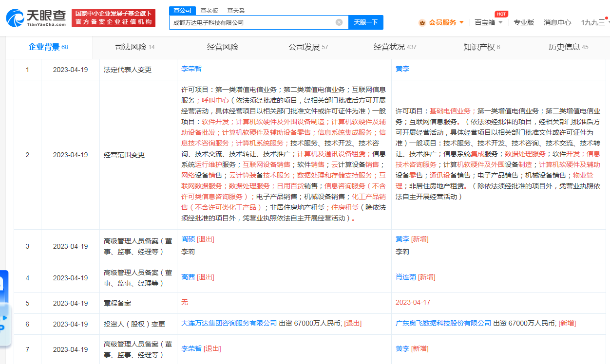The image size is (610, 364).
Task: Open 肖连菊 marked 新增 in row 4
Action: coord(406,277)
